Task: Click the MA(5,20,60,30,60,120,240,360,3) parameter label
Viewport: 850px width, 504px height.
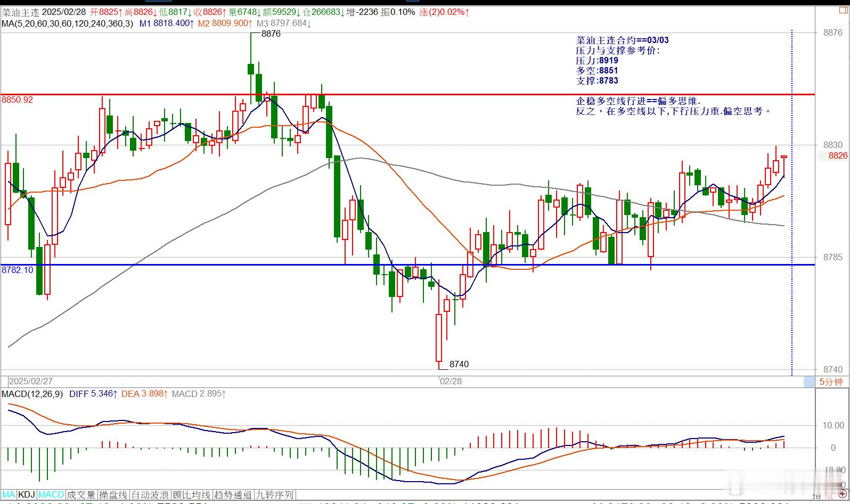Action: (68, 23)
